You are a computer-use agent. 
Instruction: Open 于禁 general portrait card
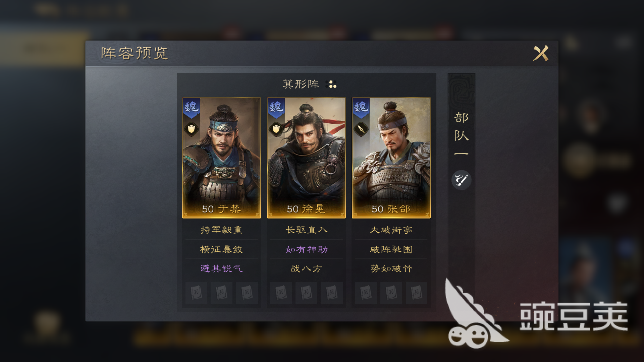[x=221, y=158]
